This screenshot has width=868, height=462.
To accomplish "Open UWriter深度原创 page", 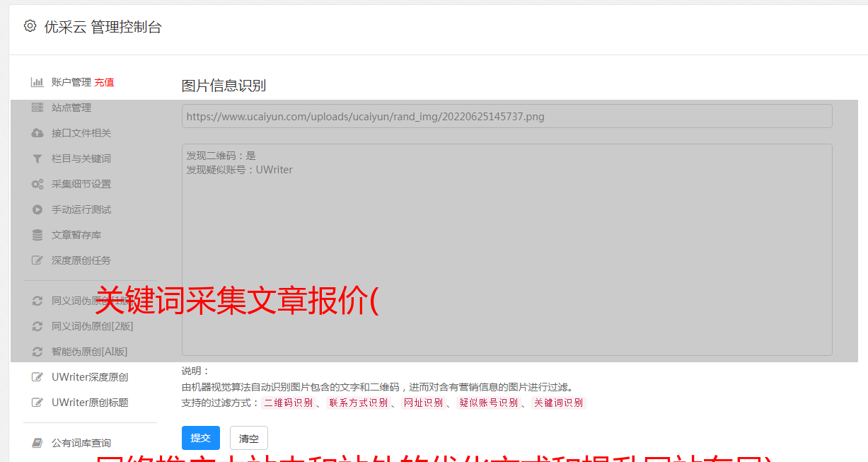I will [x=90, y=377].
